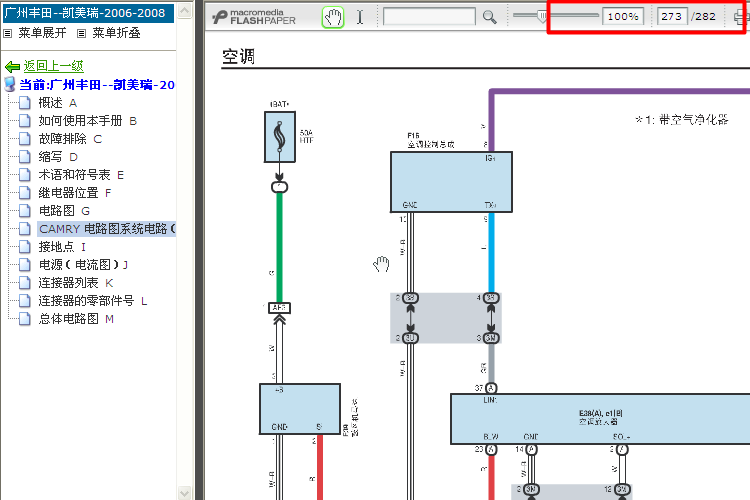This screenshot has height=500, width=750.
Task: Open 连接器的零部件号 L section
Action: (93, 300)
